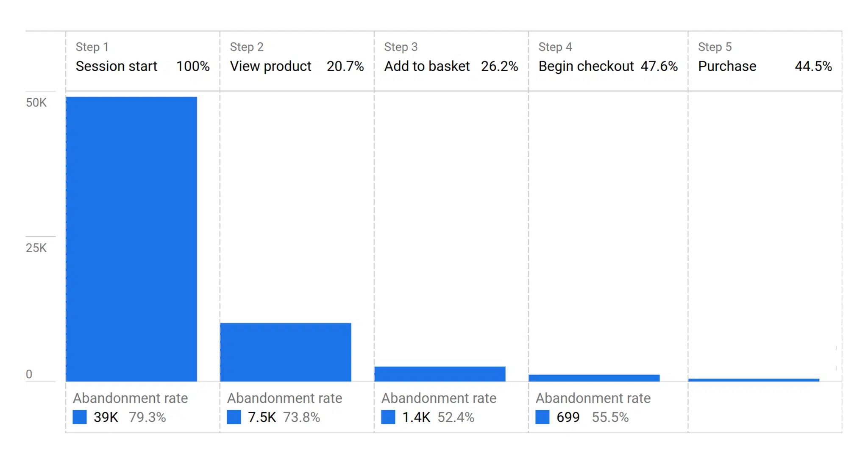The image size is (868, 462).
Task: Click the Session start funnel bar
Action: [131, 239]
